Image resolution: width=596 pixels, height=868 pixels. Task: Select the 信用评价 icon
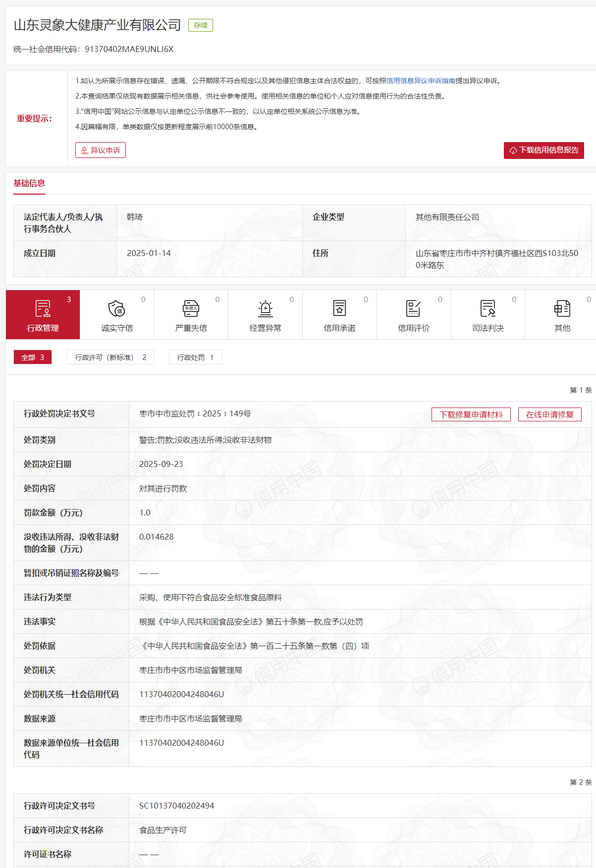tap(414, 308)
